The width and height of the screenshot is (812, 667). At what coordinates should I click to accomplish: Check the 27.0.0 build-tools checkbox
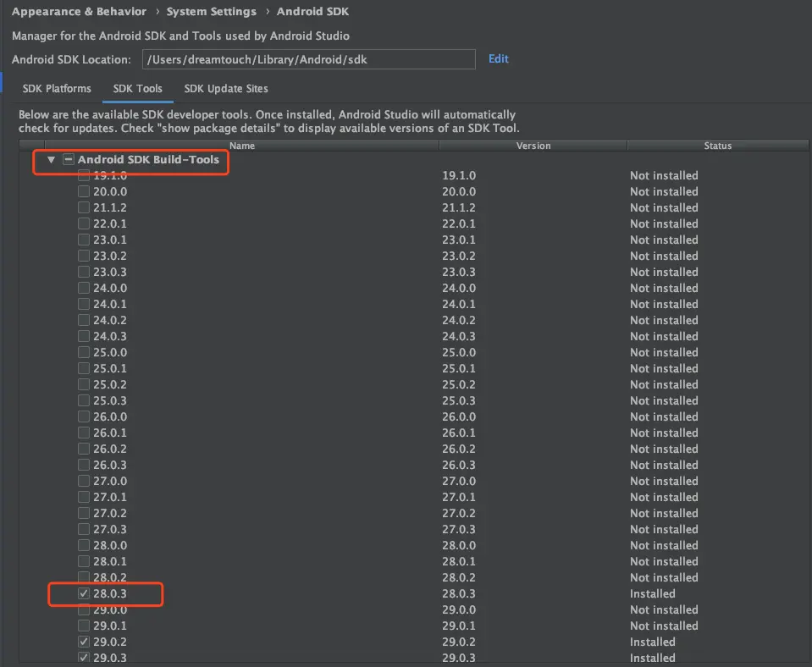(83, 481)
